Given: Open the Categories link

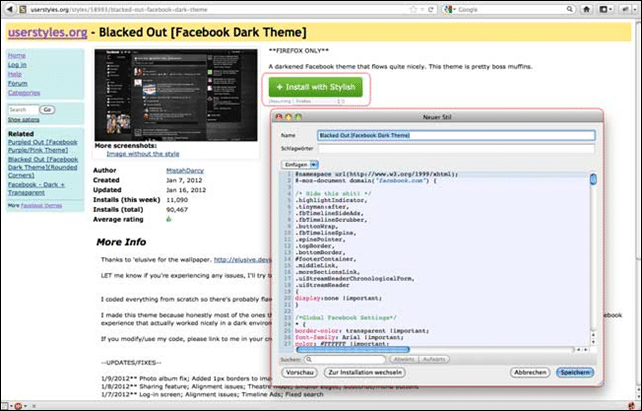Looking at the screenshot, I should click(x=24, y=93).
